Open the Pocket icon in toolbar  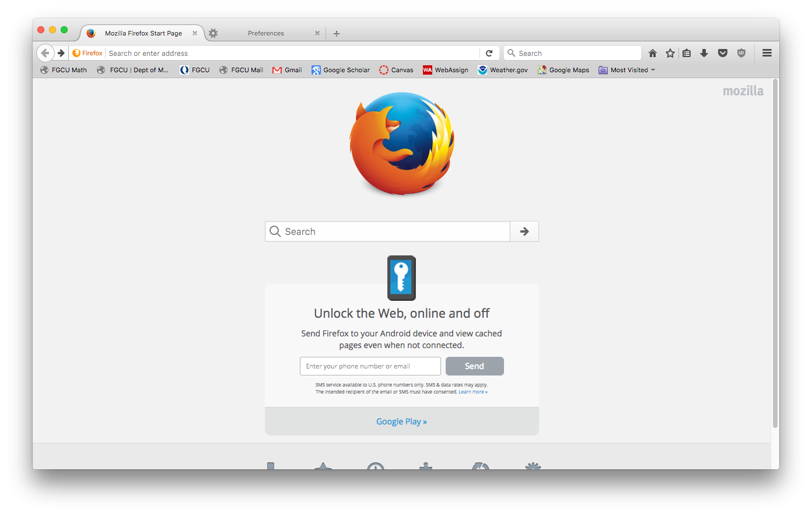723,53
